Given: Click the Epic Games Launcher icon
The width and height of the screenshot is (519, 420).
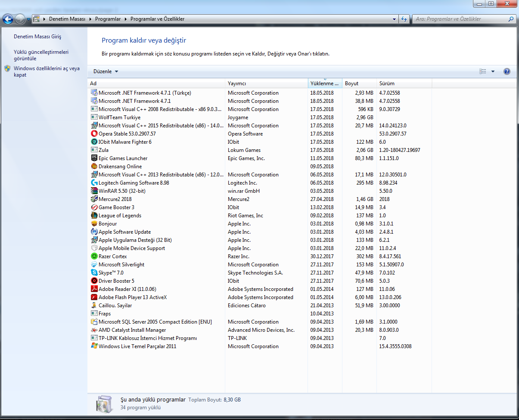Looking at the screenshot, I should [94, 158].
